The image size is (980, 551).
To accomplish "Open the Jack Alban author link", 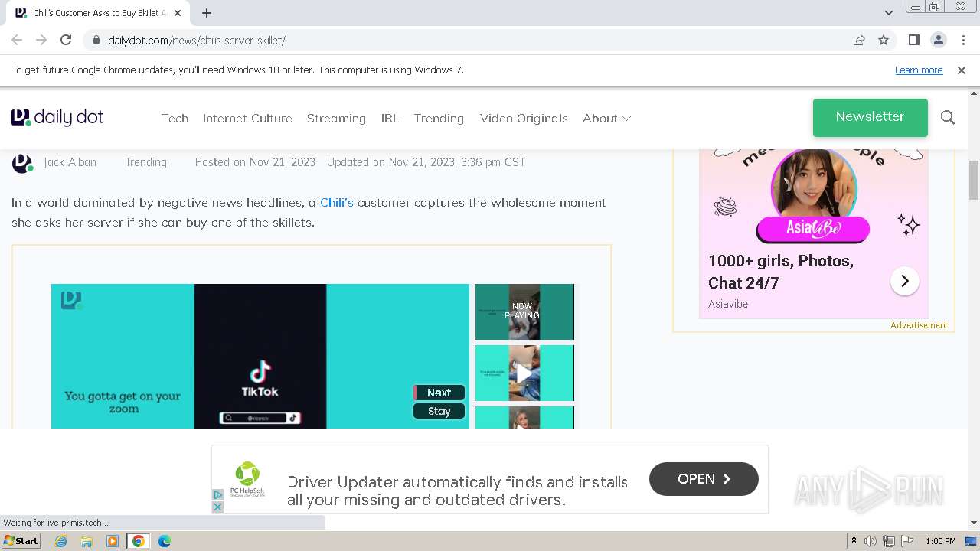I will [70, 162].
